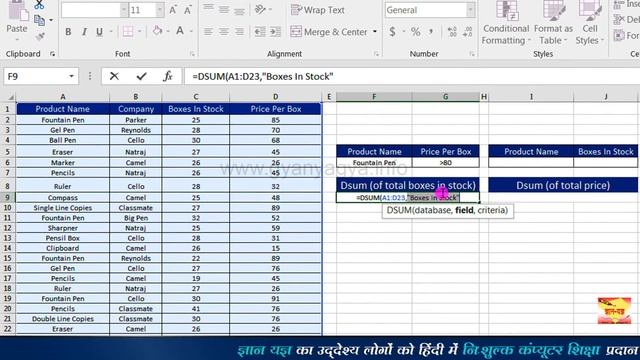Pick the Font Color letter A

point(180,31)
